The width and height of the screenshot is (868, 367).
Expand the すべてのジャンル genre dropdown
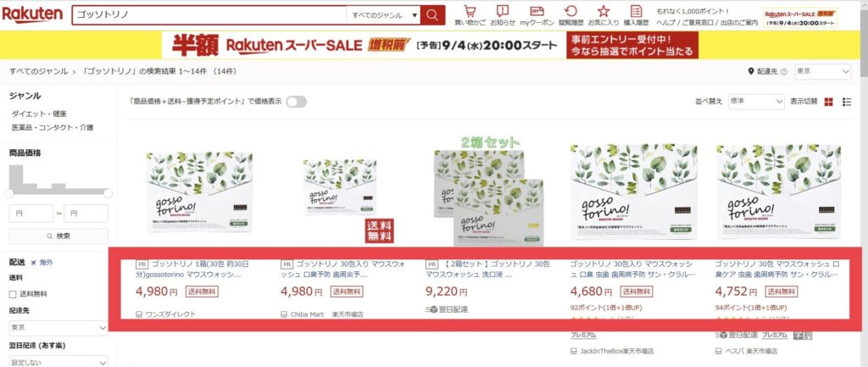(383, 15)
